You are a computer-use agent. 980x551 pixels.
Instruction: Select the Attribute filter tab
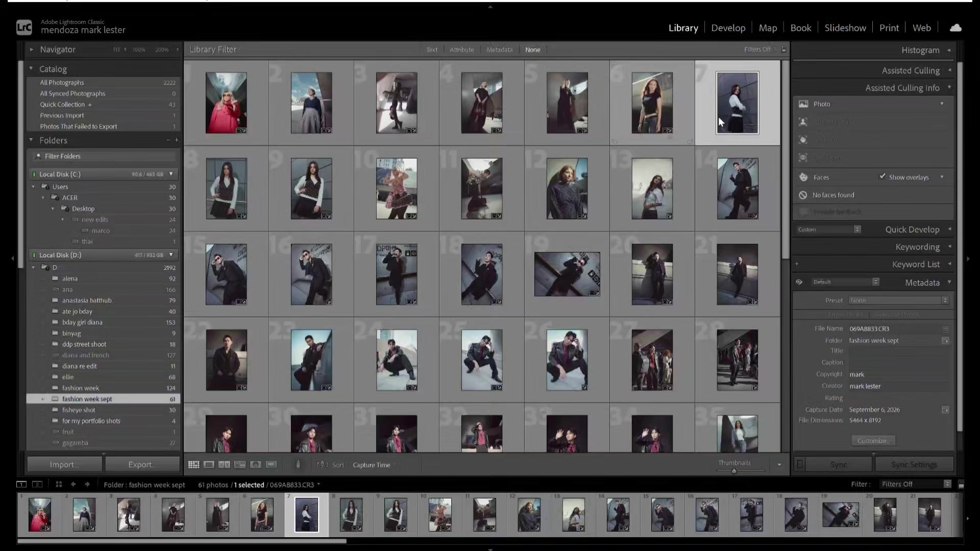click(x=462, y=49)
